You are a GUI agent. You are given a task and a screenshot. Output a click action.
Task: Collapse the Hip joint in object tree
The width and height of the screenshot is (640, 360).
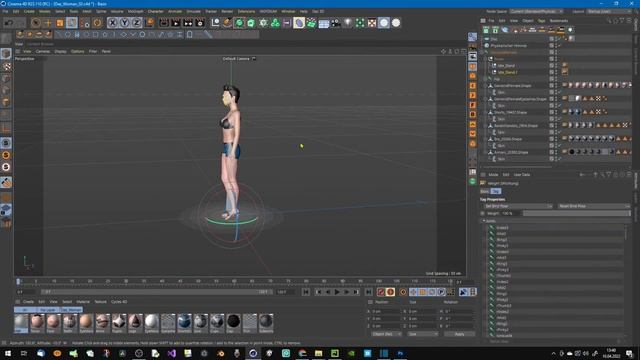point(486,79)
